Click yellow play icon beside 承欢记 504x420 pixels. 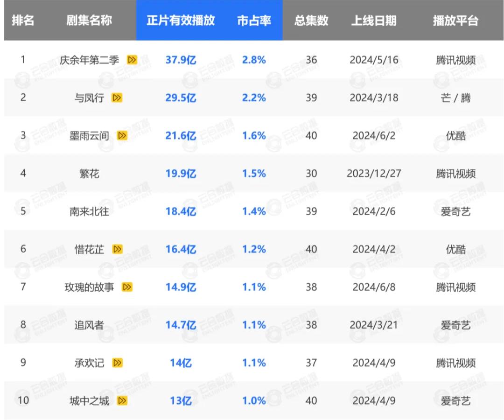(117, 363)
